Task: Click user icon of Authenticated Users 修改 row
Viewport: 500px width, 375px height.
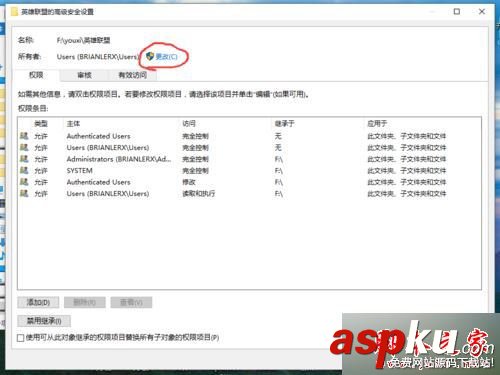Action: (x=24, y=182)
